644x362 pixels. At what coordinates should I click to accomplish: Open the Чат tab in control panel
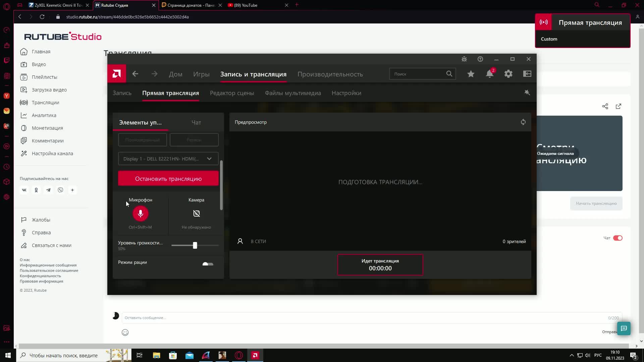196,123
